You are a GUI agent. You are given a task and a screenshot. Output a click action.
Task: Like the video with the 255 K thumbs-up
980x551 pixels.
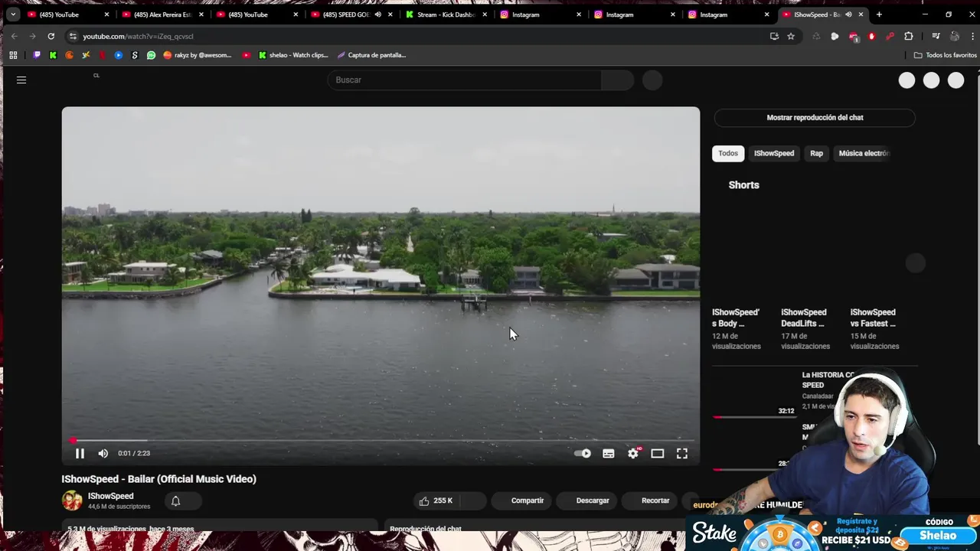tap(436, 500)
